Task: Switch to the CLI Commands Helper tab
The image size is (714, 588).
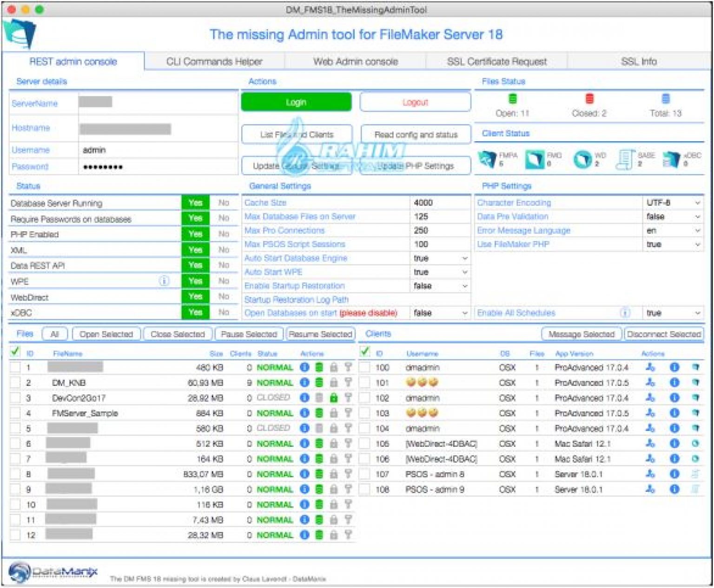Action: coord(214,62)
